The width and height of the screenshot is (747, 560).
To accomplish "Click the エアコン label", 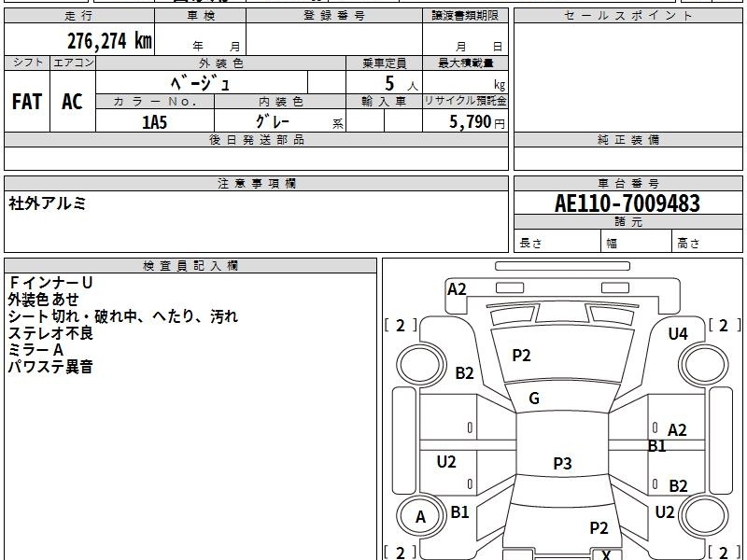I will coord(73,63).
